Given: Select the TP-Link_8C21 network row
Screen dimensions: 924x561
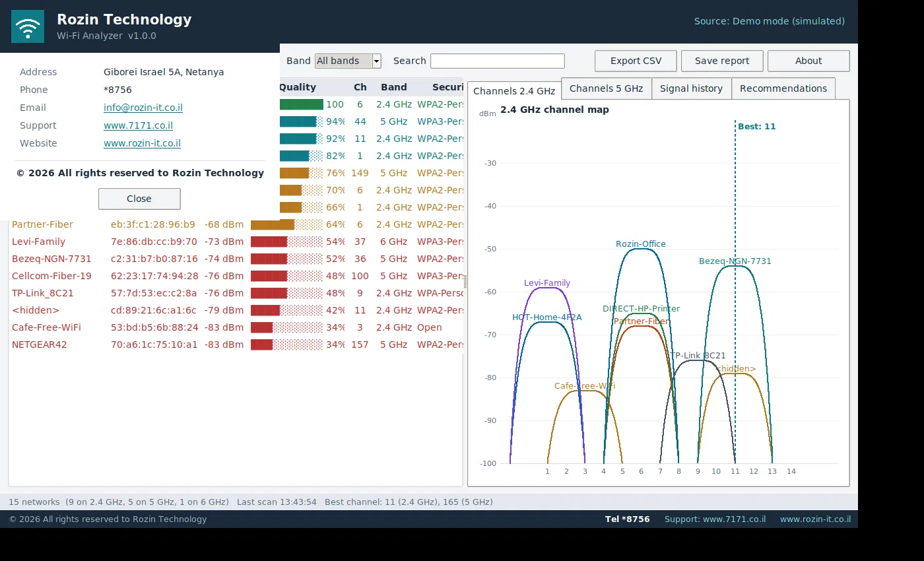Looking at the screenshot, I should (x=236, y=293).
